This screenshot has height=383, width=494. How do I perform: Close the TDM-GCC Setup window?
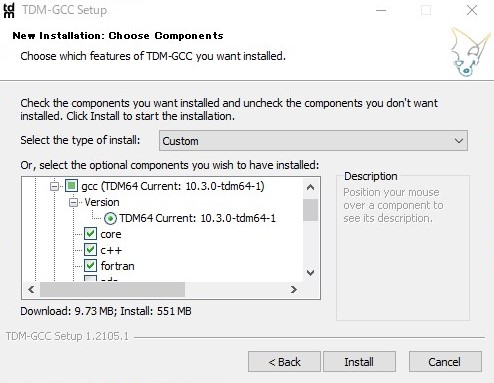click(x=472, y=10)
